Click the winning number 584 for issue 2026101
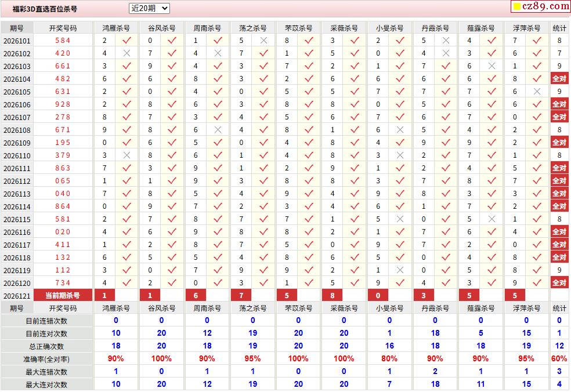571x392 pixels. click(x=63, y=41)
